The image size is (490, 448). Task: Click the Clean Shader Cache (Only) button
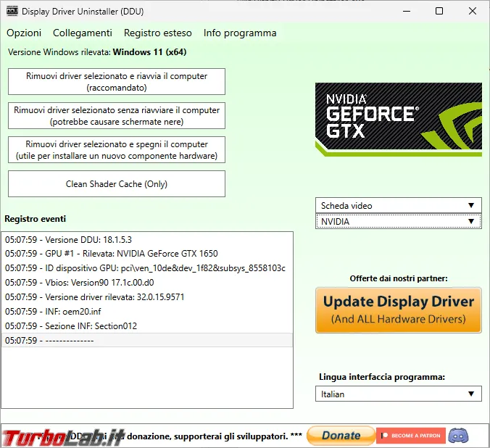[117, 184]
